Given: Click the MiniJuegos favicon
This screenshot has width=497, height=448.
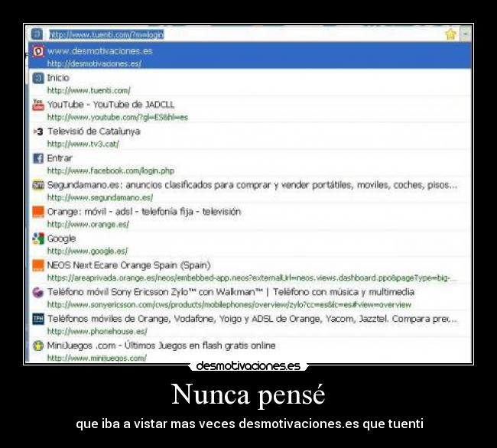Looking at the screenshot, I should pyautogui.click(x=38, y=346).
